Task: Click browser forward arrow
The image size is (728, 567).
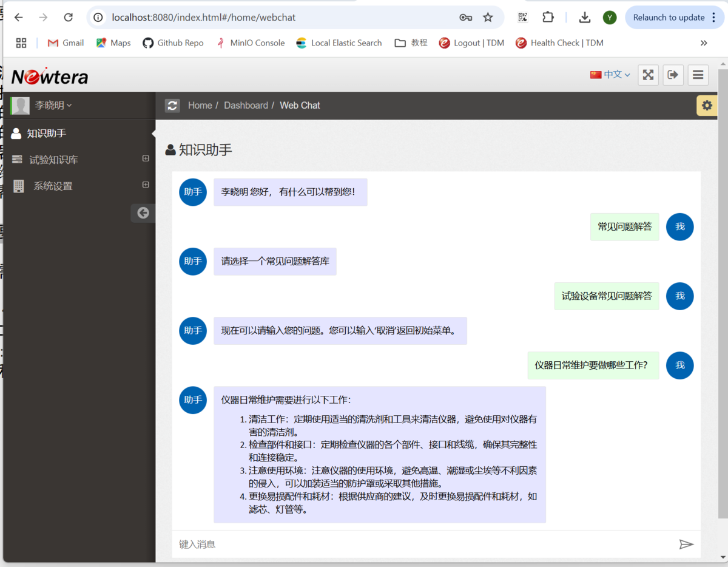Action: [43, 18]
